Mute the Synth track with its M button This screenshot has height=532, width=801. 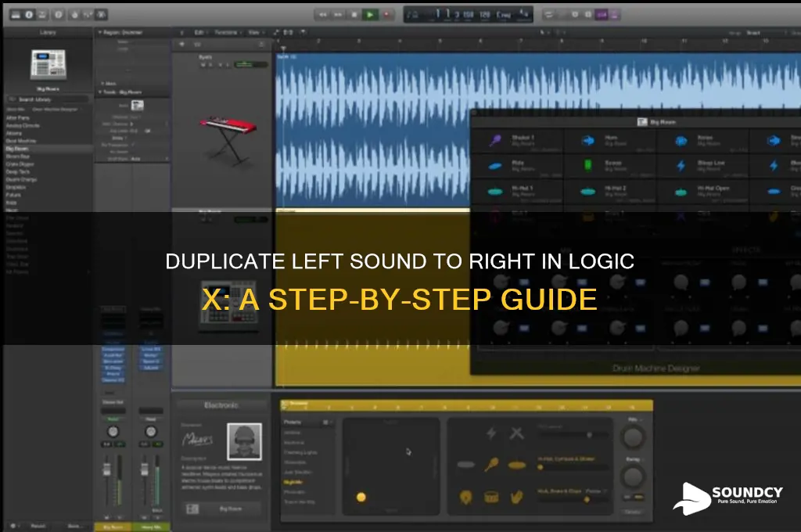point(203,65)
